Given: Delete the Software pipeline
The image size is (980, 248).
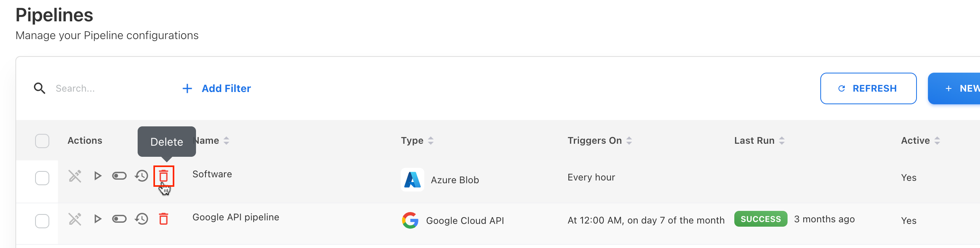Looking at the screenshot, I should [164, 176].
